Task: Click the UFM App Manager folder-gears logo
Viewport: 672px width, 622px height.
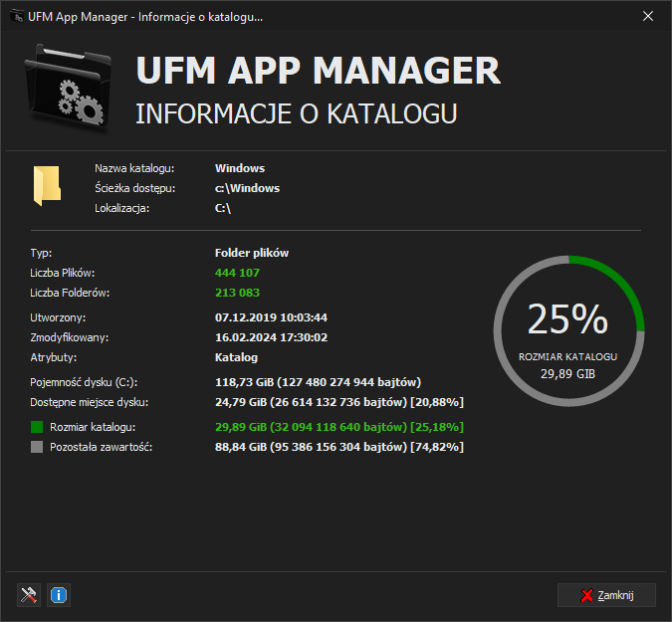Action: click(x=68, y=88)
